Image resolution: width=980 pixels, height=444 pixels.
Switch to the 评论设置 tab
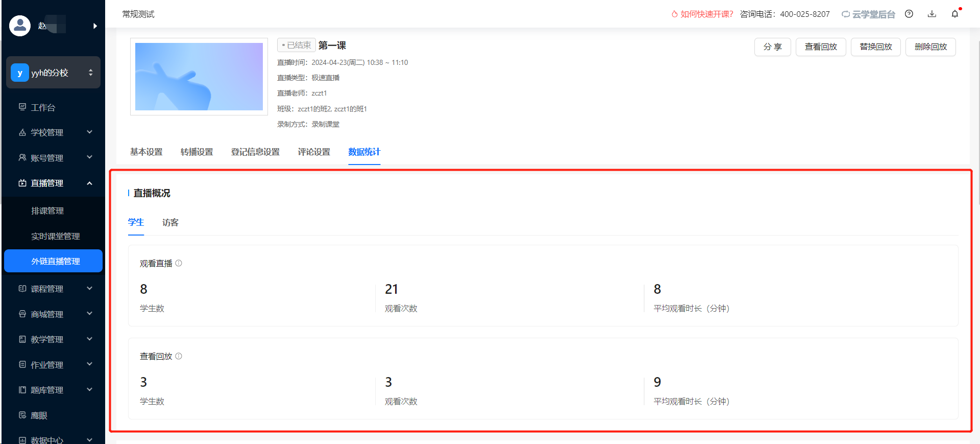(314, 152)
